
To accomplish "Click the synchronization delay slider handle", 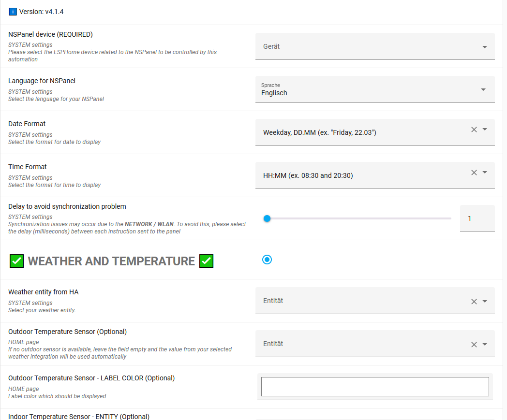I will click(267, 218).
